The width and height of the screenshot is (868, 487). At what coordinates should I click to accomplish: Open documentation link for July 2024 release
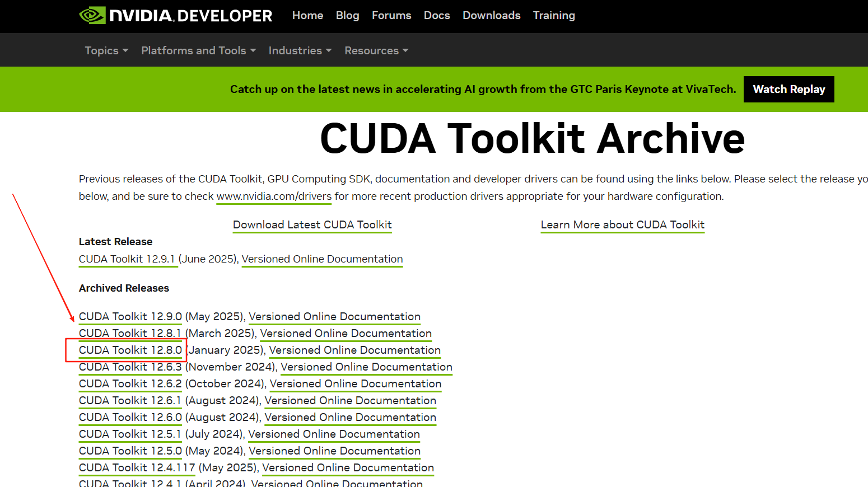334,434
